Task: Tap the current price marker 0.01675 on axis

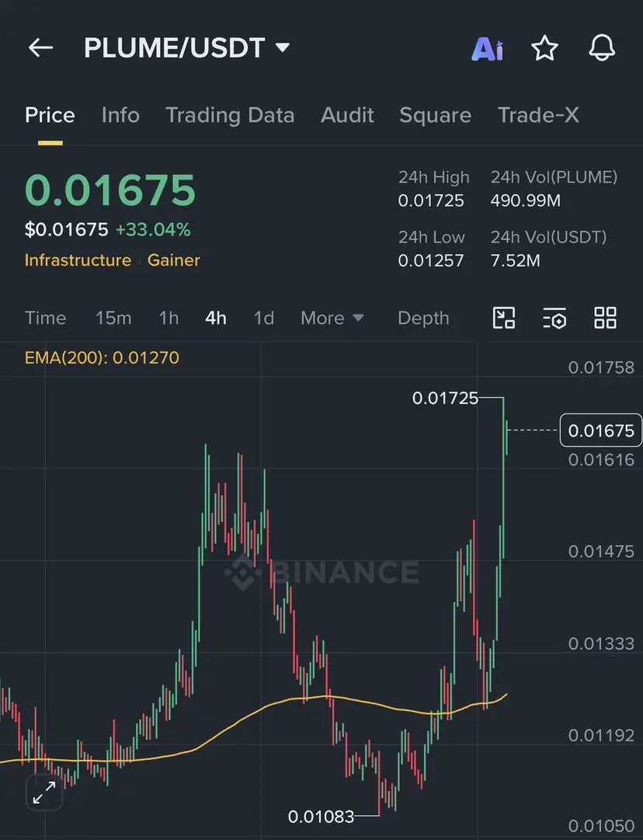Action: click(601, 430)
